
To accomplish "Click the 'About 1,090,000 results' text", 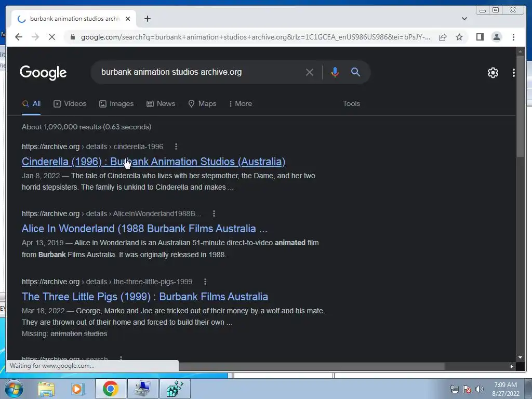I will pos(87,127).
